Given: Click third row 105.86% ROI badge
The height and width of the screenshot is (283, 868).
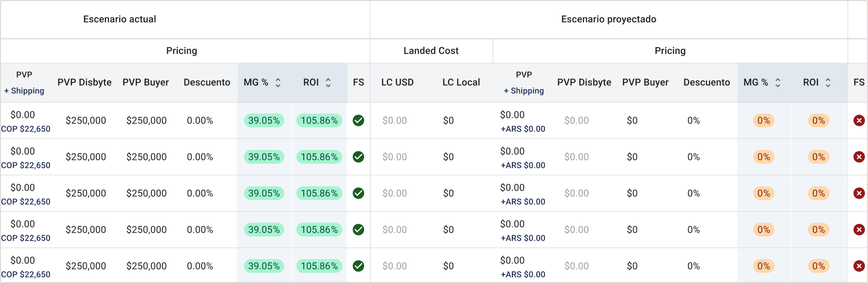Looking at the screenshot, I should 319,193.
